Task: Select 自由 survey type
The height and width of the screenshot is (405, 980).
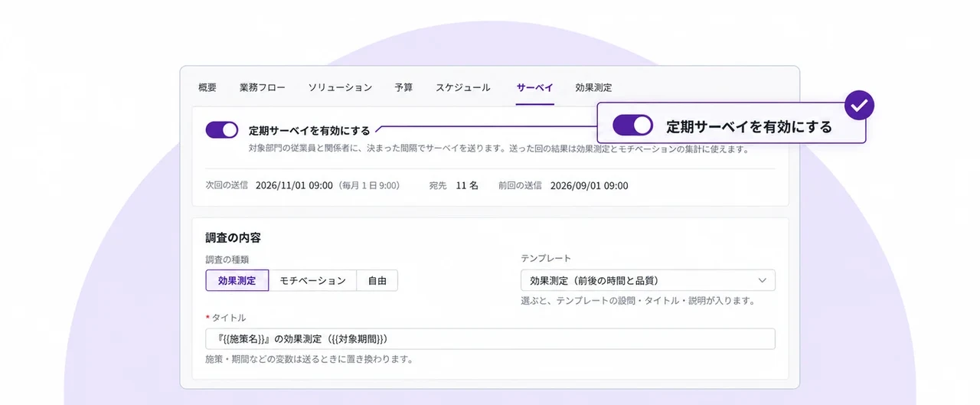Action: 377,281
